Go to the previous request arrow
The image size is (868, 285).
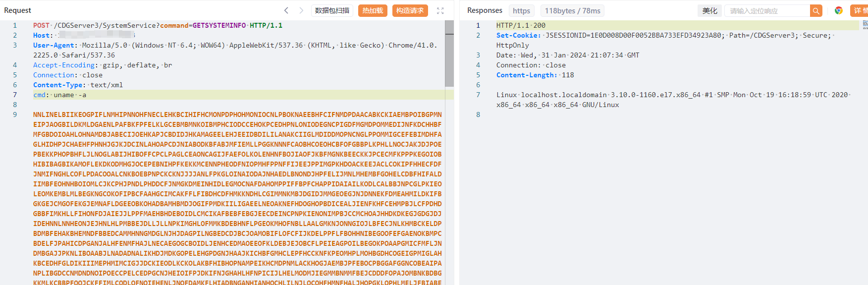point(286,10)
